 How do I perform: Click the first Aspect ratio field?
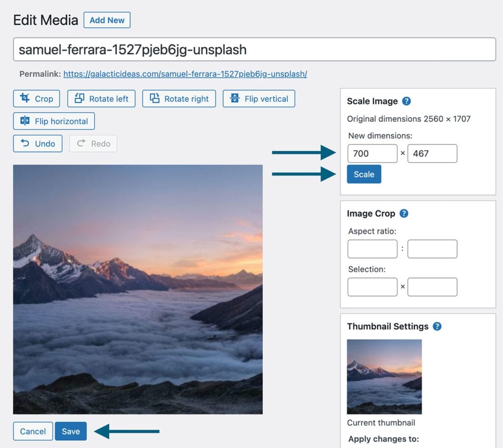(x=372, y=249)
